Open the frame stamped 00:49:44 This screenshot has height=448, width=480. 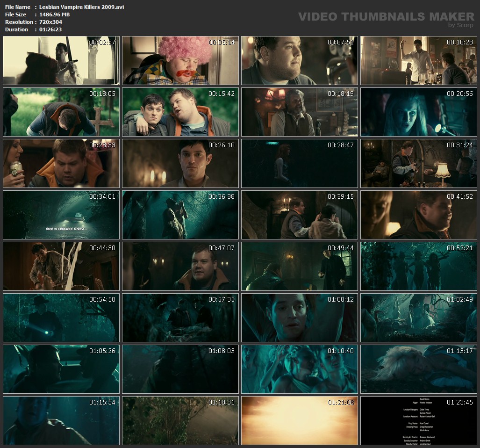(300, 266)
